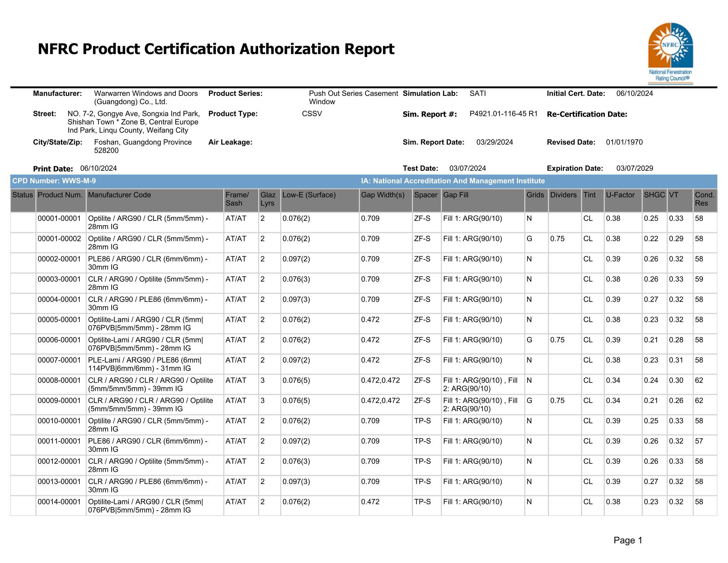Click the Dividers value 0.75 in row 00001-00002
The image size is (728, 563).
(557, 239)
